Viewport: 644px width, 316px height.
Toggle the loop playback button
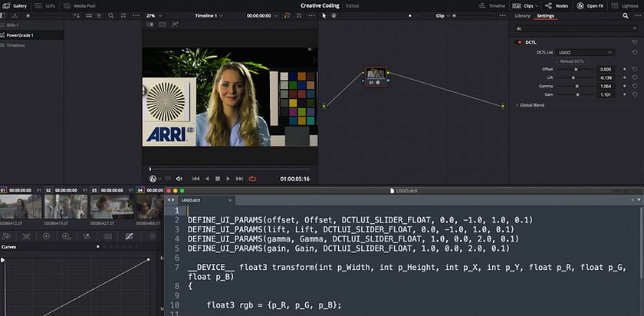coord(252,179)
